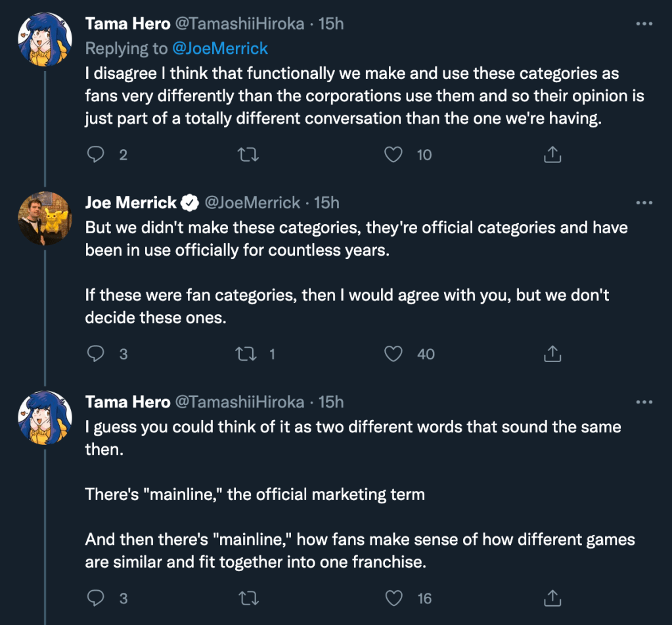Image resolution: width=672 pixels, height=625 pixels.
Task: Open the @JoeMerrick mention link
Action: click(x=220, y=48)
